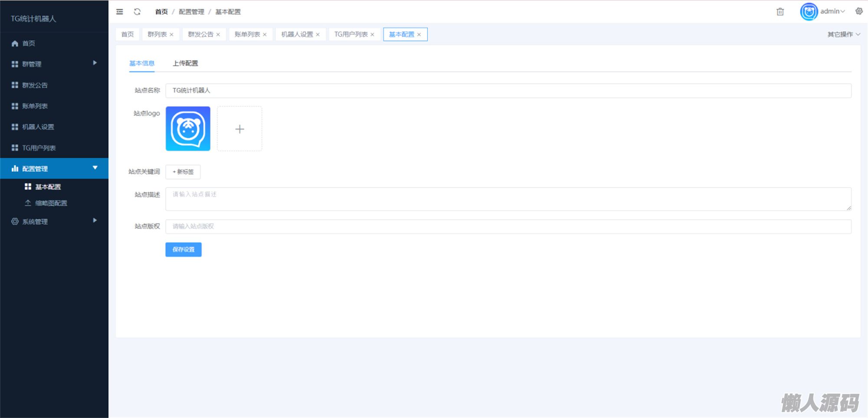868x418 pixels.
Task: Open 缩略图配置 in sidebar
Action: tap(51, 203)
